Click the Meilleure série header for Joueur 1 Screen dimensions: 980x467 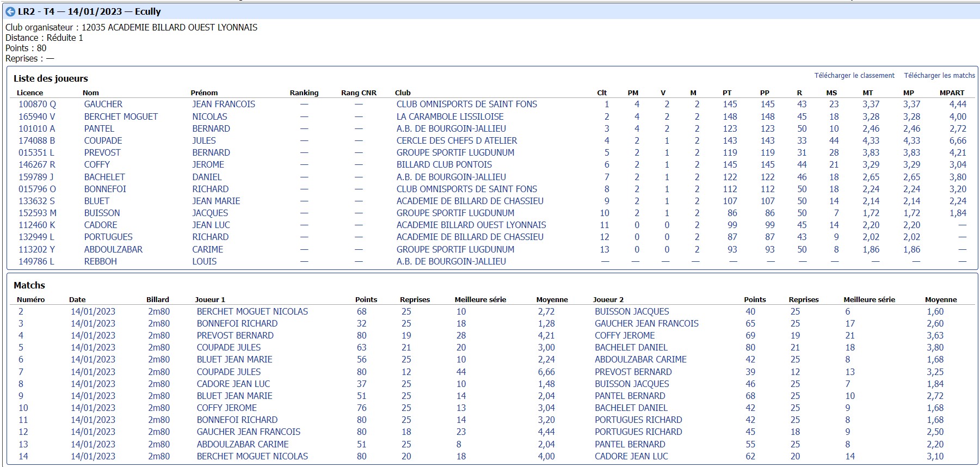coord(480,299)
